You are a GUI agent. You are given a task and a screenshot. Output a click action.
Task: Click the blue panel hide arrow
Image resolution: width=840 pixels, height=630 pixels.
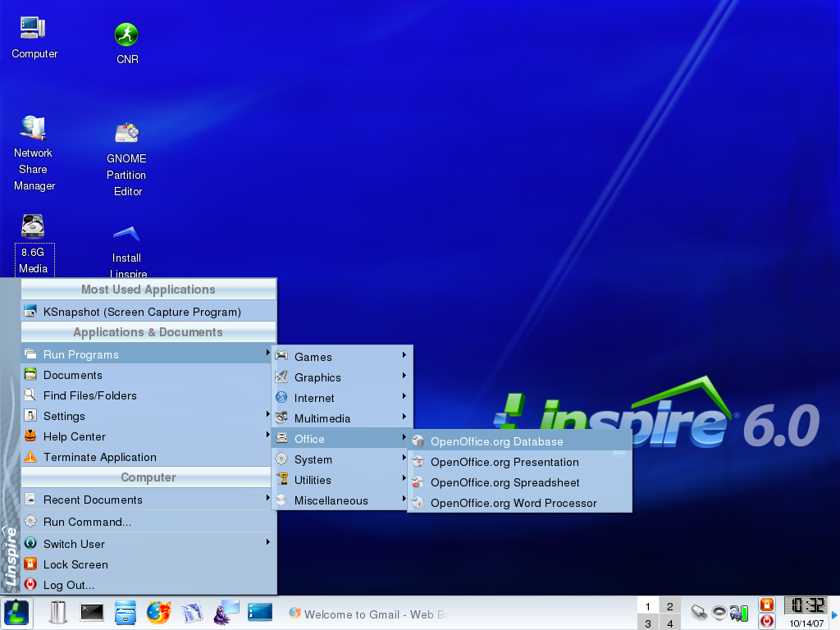pyautogui.click(x=834, y=615)
